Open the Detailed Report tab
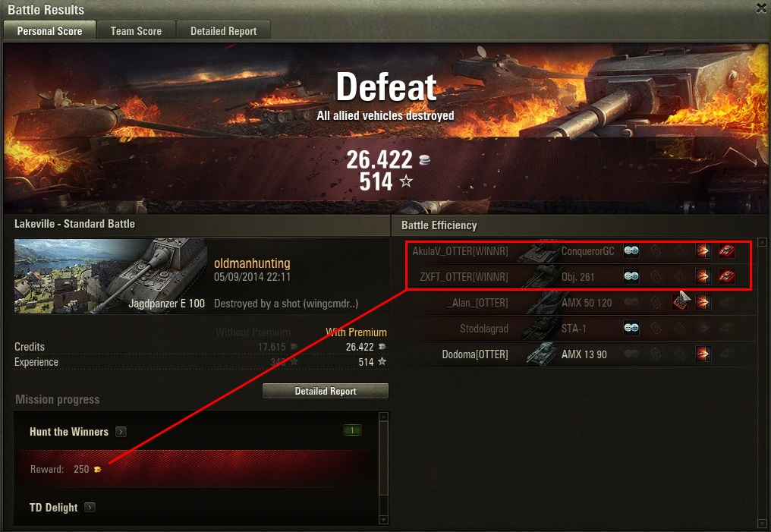This screenshot has width=771, height=532. point(223,31)
